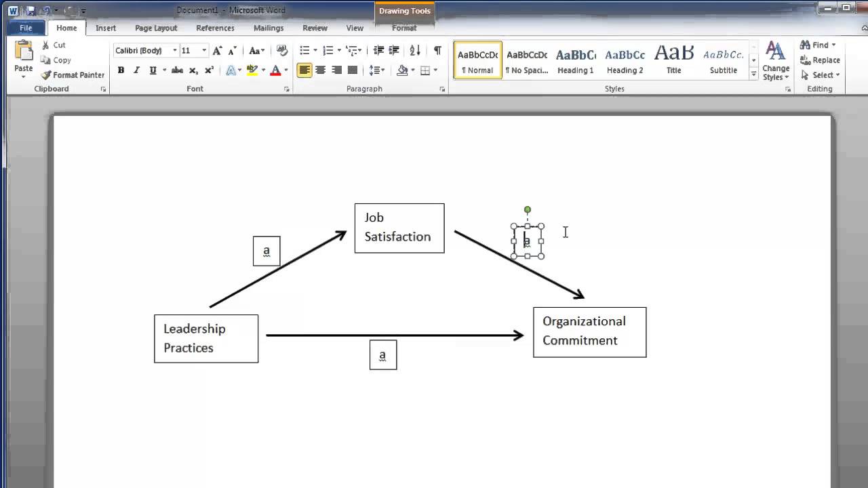Open the Line Spacing dropdown
This screenshot has width=868, height=488.
(x=377, y=70)
